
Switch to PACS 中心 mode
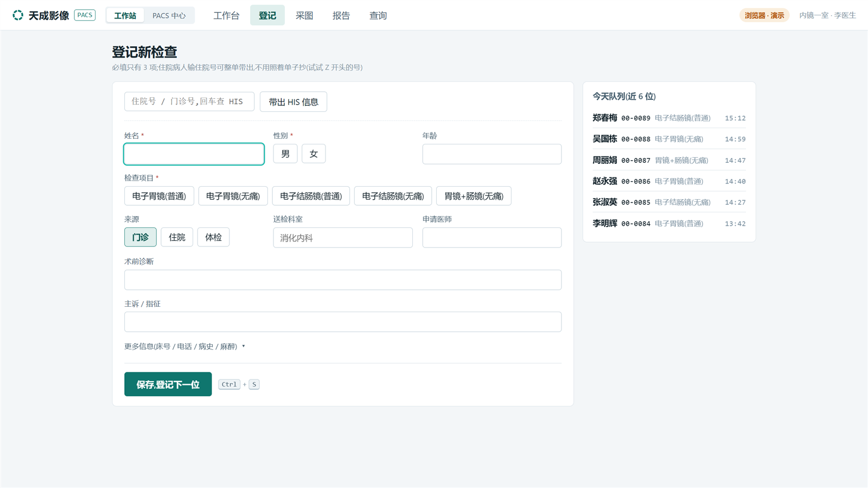coord(169,16)
